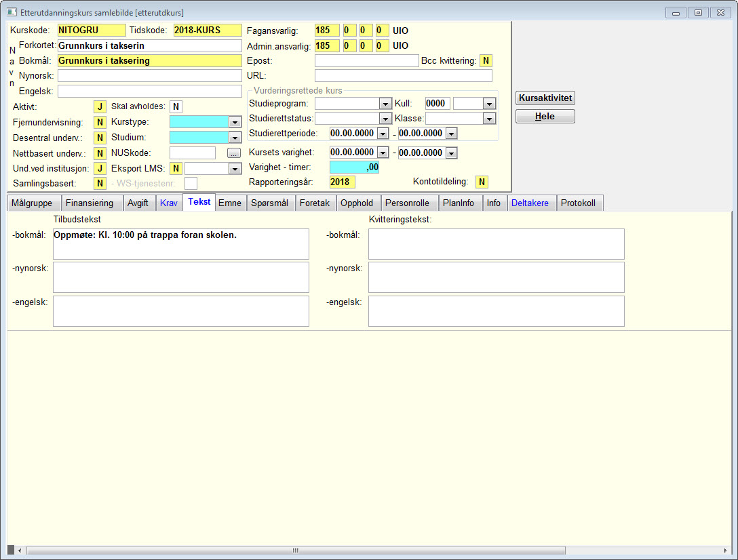The width and height of the screenshot is (738, 560).
Task: Click the Epost input field
Action: (x=367, y=61)
